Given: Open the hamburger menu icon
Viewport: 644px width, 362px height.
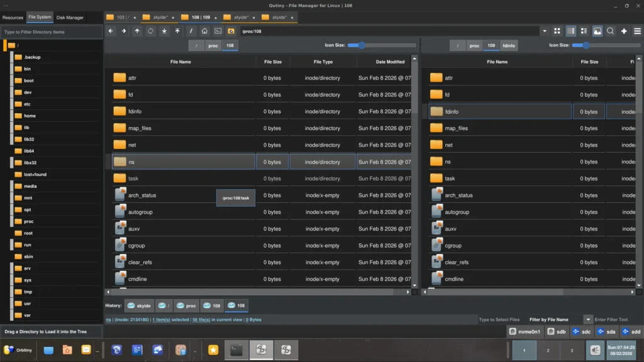Looking at the screenshot, I should coord(637,31).
